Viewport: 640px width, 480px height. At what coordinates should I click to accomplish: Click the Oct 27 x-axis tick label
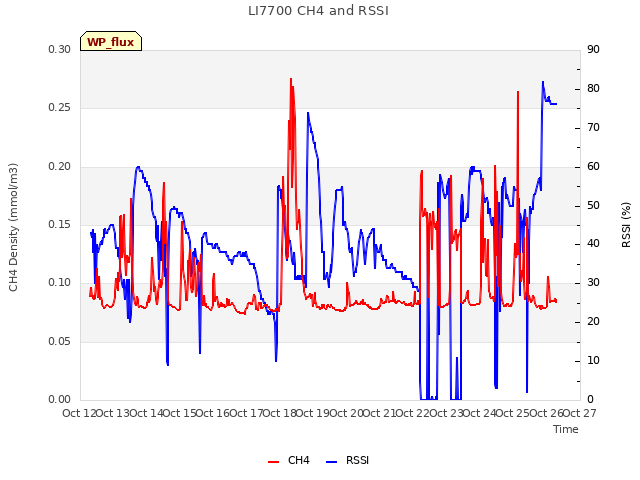click(579, 413)
